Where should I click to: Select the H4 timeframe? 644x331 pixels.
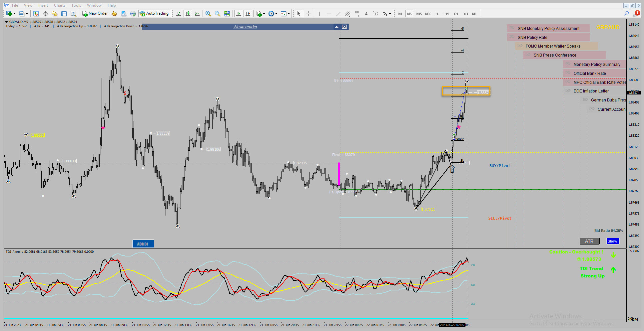pos(447,14)
